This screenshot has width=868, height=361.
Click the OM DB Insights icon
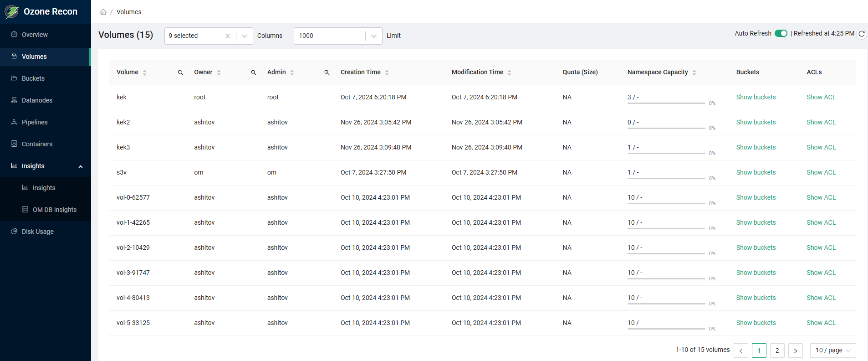tap(25, 210)
